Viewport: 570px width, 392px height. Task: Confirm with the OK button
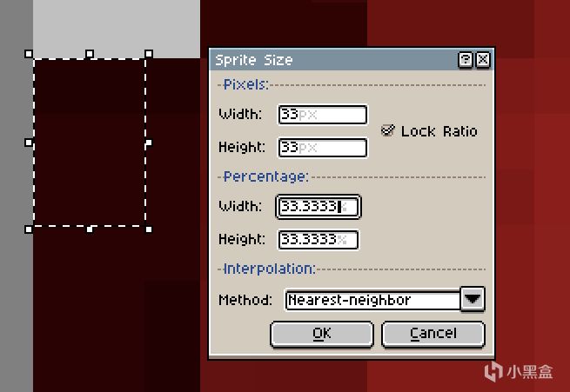point(322,334)
